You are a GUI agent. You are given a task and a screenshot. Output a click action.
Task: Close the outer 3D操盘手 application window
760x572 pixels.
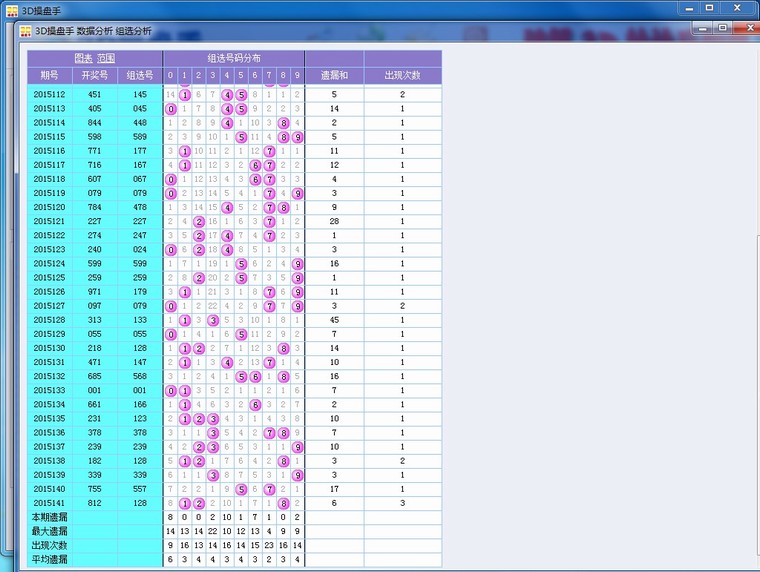pos(739,8)
